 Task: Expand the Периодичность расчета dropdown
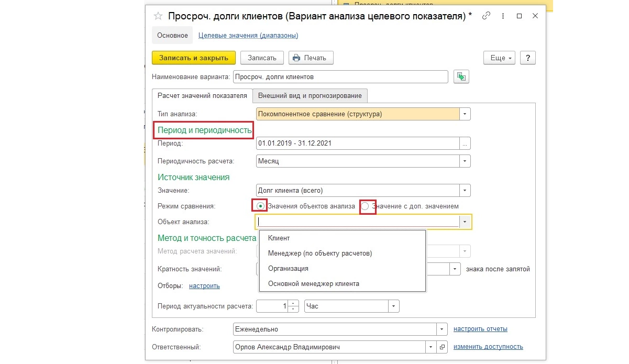[465, 161]
